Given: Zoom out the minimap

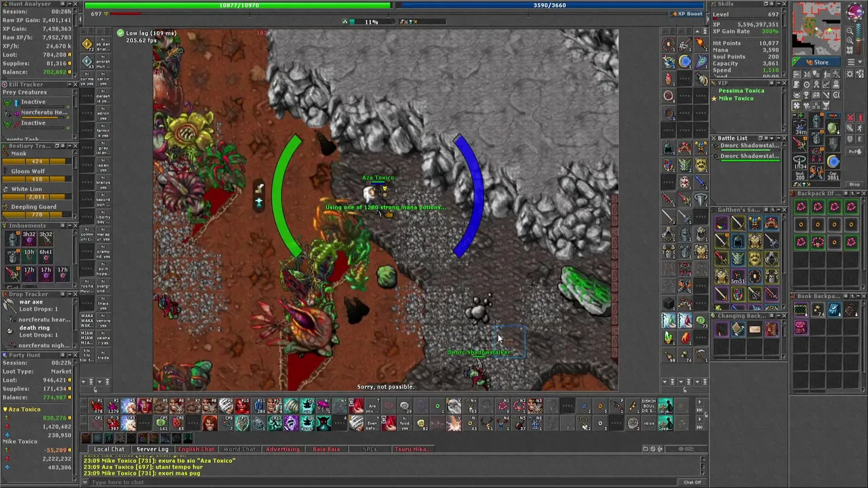Looking at the screenshot, I should [x=850, y=31].
